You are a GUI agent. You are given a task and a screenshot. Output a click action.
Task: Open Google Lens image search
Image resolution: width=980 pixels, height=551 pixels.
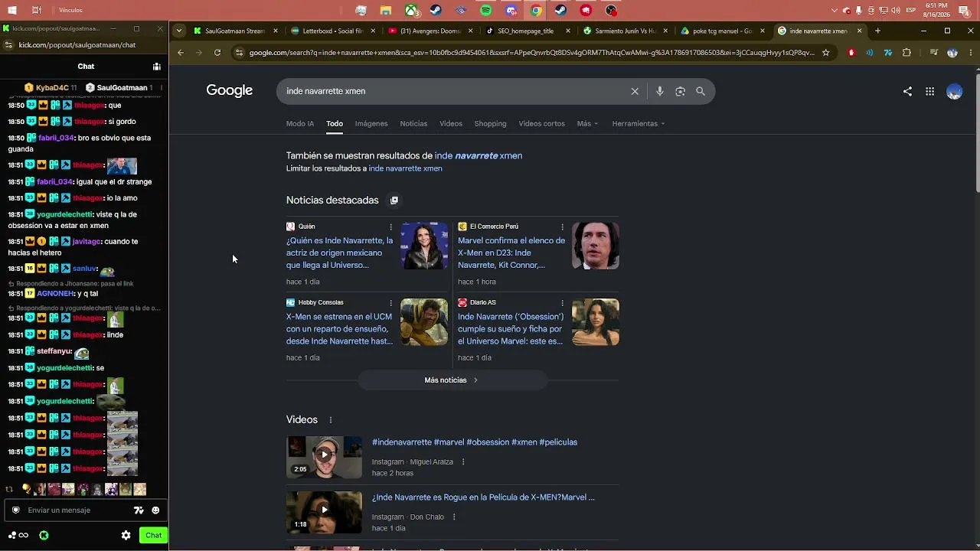pyautogui.click(x=680, y=91)
